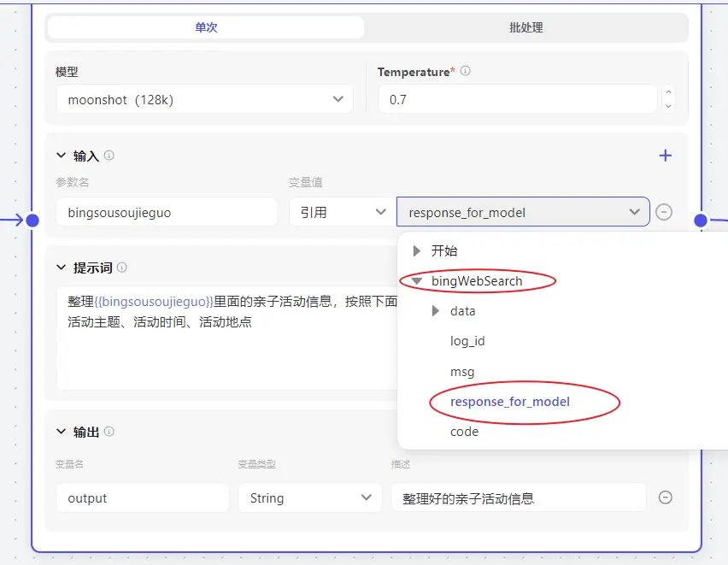Select code in the variable list
The height and width of the screenshot is (565, 728).
tap(464, 432)
